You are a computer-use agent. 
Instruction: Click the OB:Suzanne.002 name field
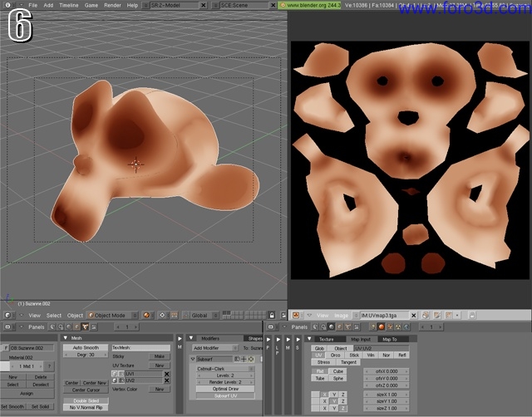[x=32, y=348]
